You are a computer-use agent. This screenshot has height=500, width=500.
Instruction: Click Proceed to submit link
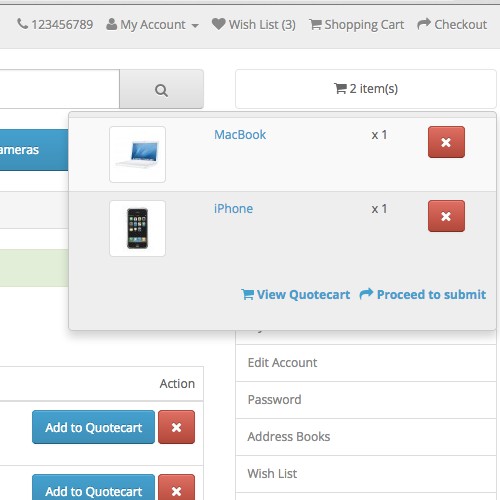(x=422, y=295)
